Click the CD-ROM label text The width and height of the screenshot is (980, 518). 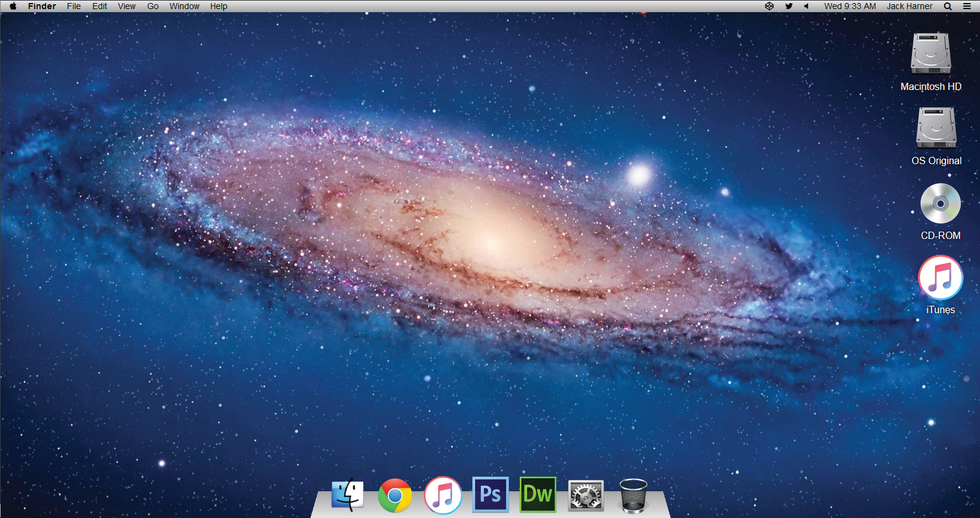click(x=940, y=235)
